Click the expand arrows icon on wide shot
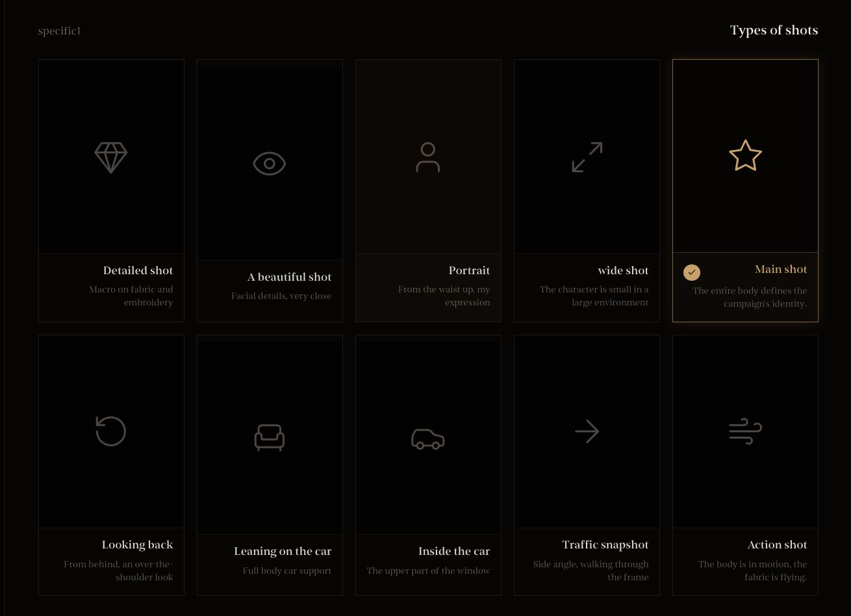 coord(587,157)
